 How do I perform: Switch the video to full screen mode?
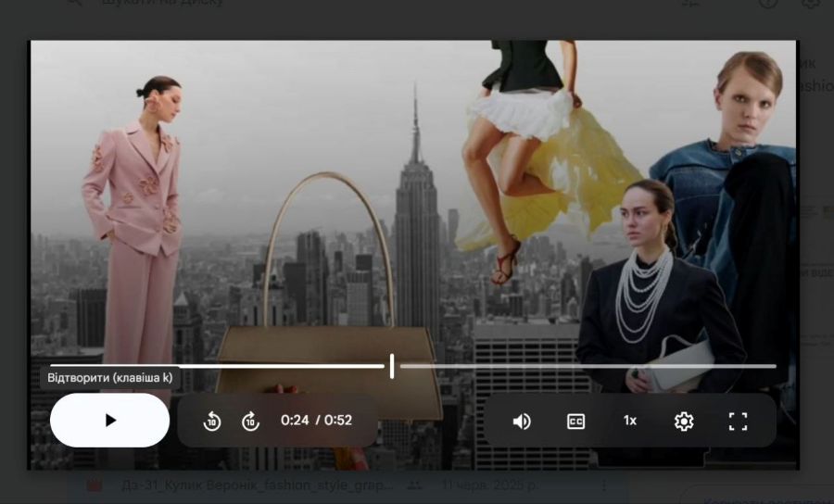tap(738, 421)
